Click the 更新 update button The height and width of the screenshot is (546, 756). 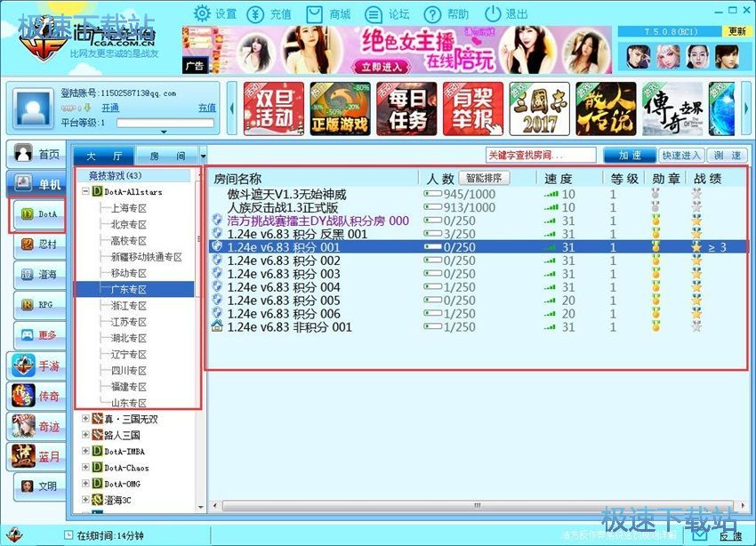coord(737,31)
